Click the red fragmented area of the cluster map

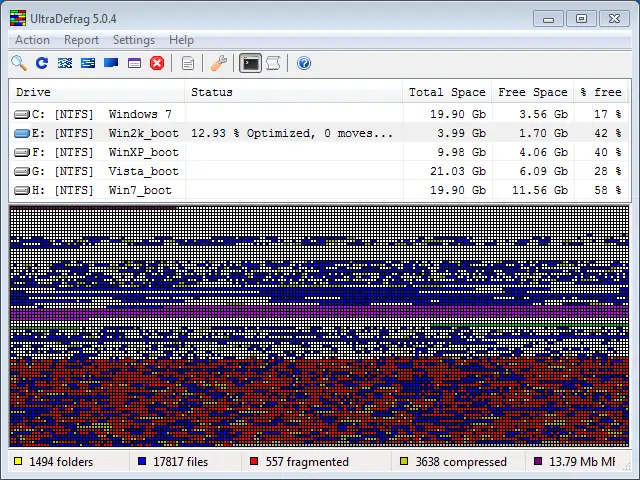click(319, 402)
